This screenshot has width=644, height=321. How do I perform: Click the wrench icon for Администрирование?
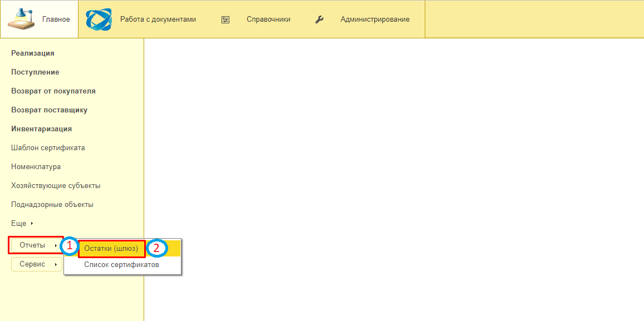coord(319,19)
